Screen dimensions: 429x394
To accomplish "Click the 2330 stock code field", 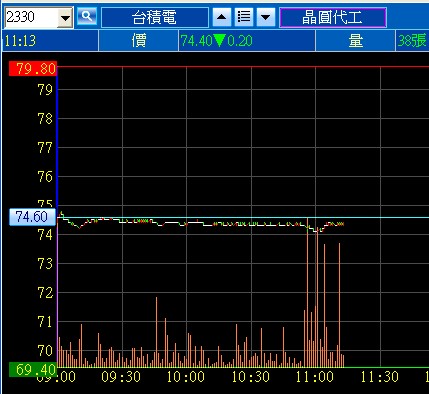I will (x=31, y=17).
